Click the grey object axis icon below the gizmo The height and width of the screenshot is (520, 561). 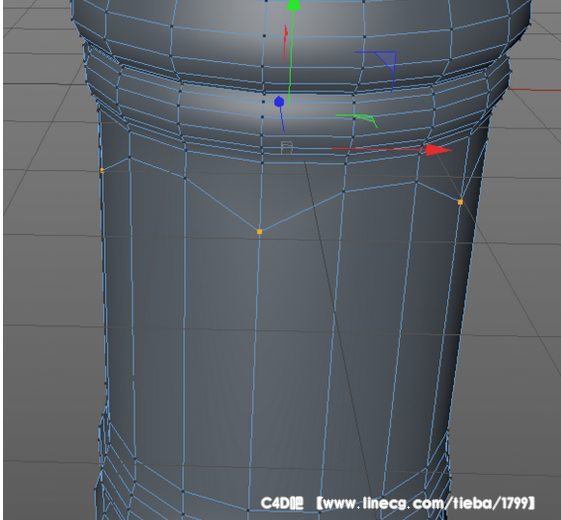[x=287, y=147]
